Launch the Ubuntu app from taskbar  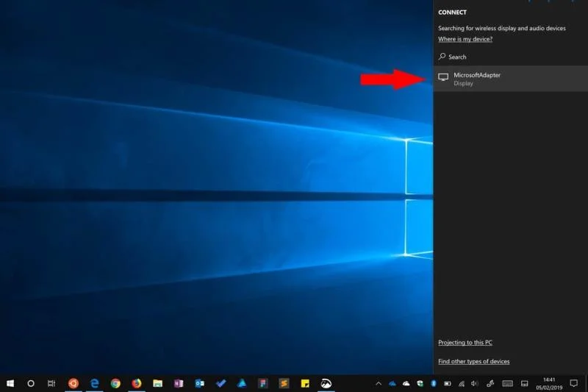(x=73, y=383)
